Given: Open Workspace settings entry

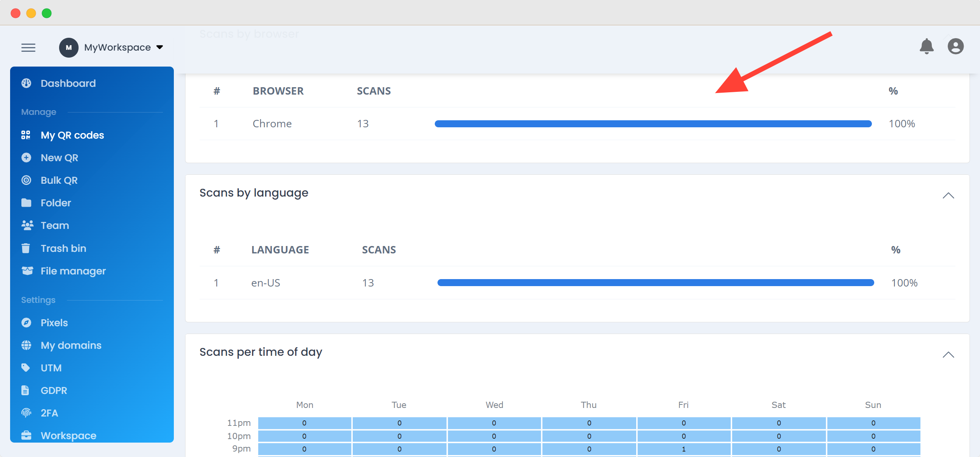Looking at the screenshot, I should 68,436.
